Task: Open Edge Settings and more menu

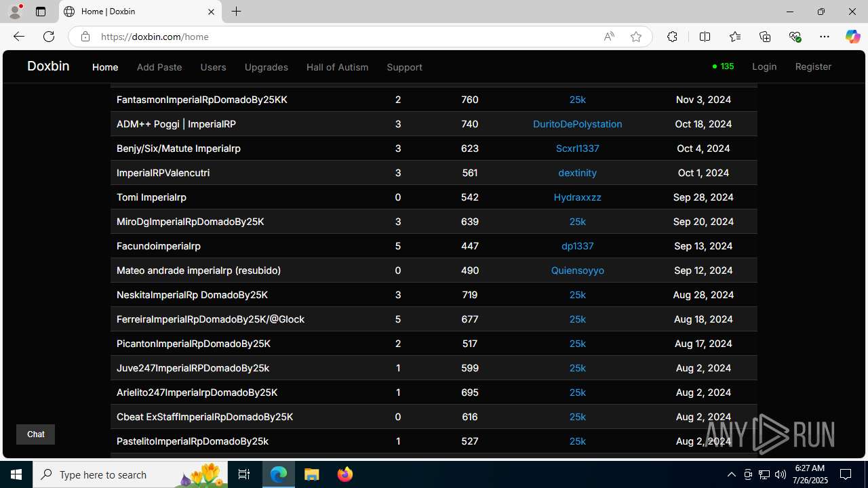Action: tap(825, 37)
